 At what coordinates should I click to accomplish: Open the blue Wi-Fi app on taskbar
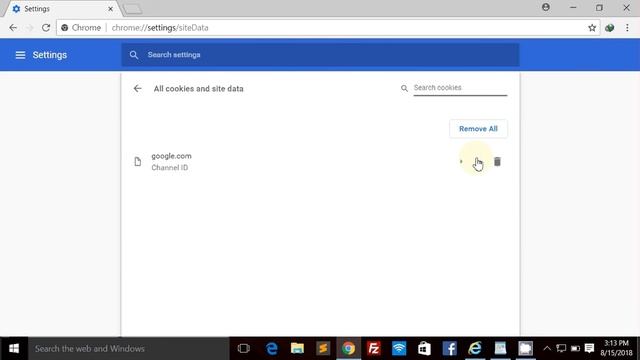399,349
